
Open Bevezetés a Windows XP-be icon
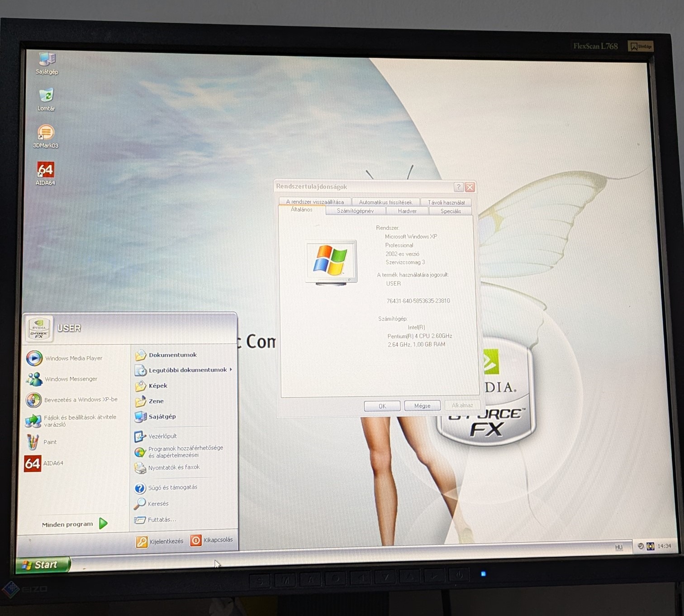click(x=33, y=400)
